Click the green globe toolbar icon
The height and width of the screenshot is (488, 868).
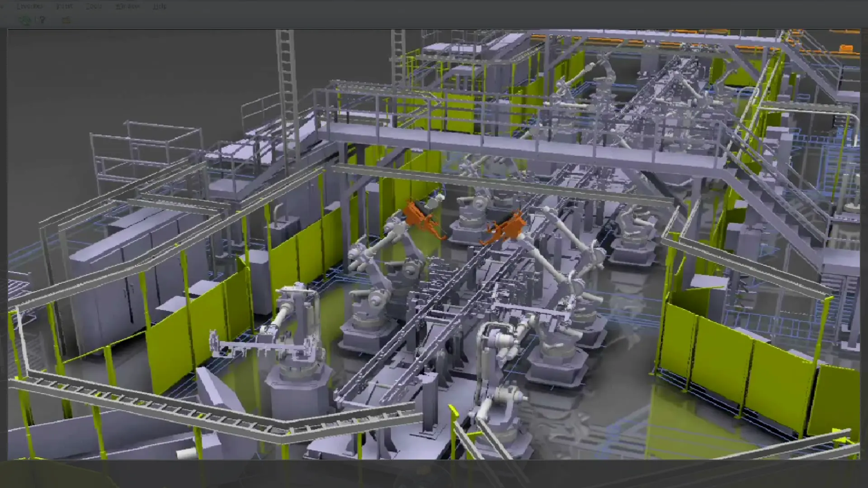point(24,20)
